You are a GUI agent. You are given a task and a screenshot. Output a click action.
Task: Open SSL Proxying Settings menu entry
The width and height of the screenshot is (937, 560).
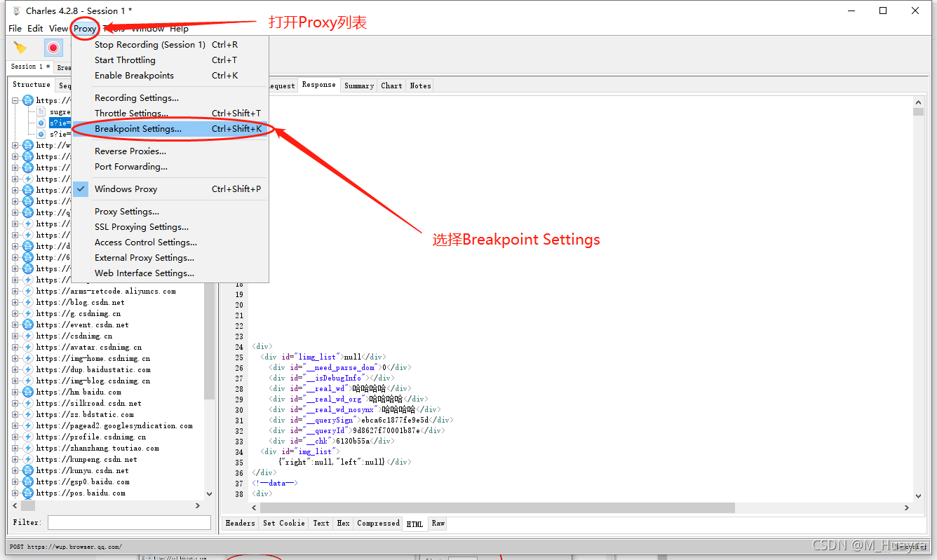[x=170, y=226]
